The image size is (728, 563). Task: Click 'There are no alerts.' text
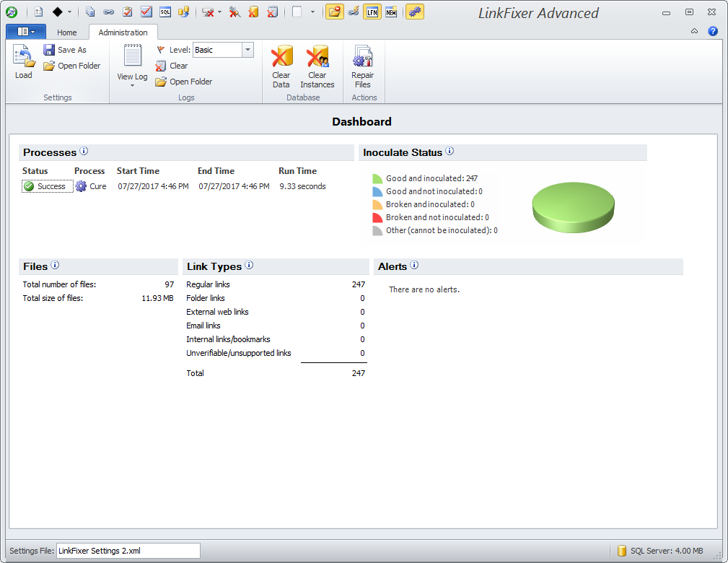(x=424, y=289)
